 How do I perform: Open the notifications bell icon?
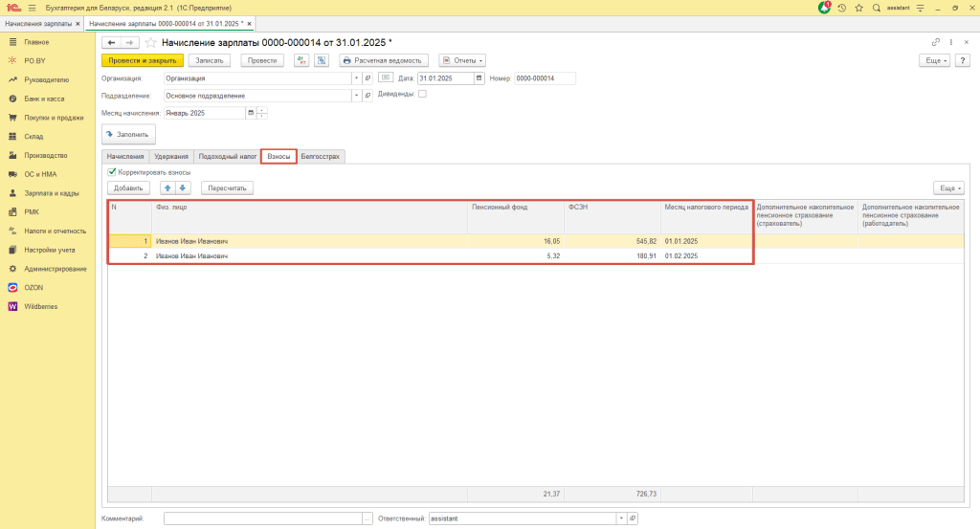(825, 8)
